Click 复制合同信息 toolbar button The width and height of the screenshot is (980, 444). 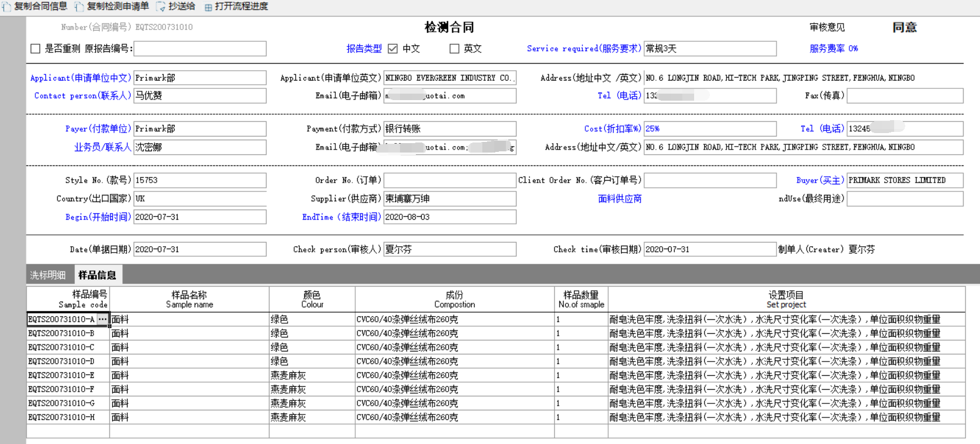[x=35, y=6]
